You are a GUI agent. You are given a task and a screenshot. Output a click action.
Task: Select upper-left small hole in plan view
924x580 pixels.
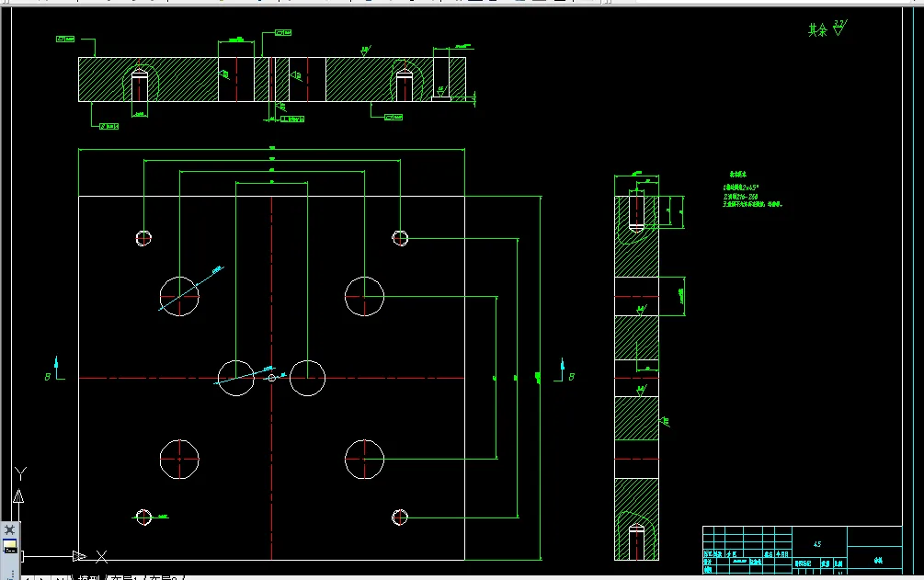pyautogui.click(x=143, y=238)
